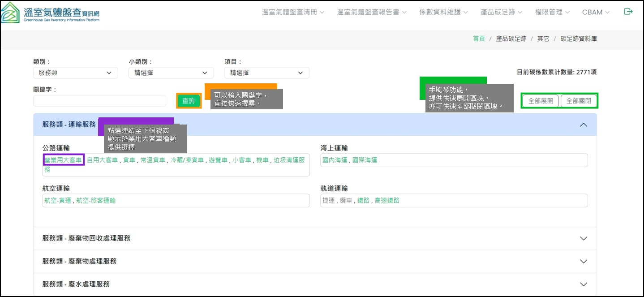The height and width of the screenshot is (297, 644).
Task: Open the 航空-旅客運輸 link
Action: (96, 201)
